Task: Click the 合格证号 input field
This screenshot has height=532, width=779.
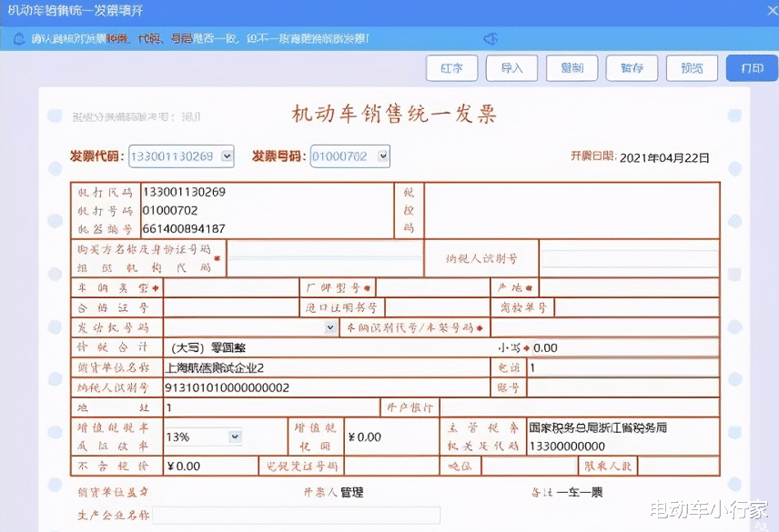Action: click(231, 307)
